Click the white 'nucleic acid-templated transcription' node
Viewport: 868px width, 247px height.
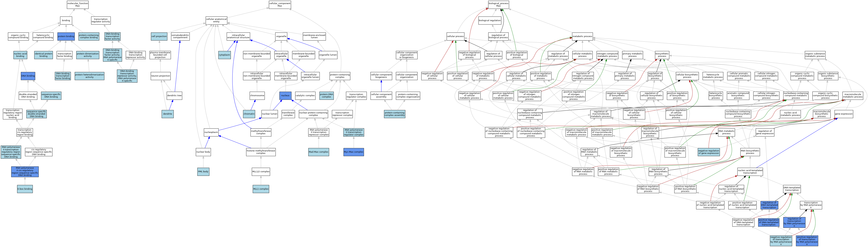pyautogui.click(x=750, y=172)
